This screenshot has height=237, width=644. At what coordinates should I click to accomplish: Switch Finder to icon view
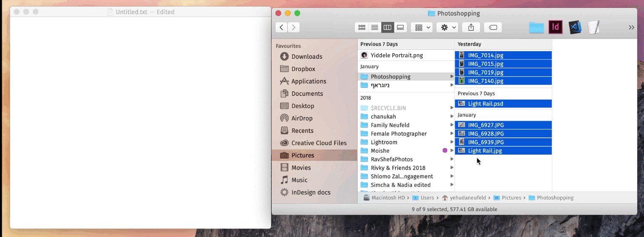(x=362, y=27)
